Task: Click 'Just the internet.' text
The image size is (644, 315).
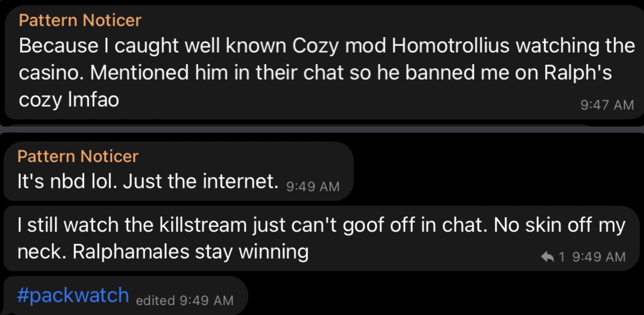Action: (x=200, y=181)
